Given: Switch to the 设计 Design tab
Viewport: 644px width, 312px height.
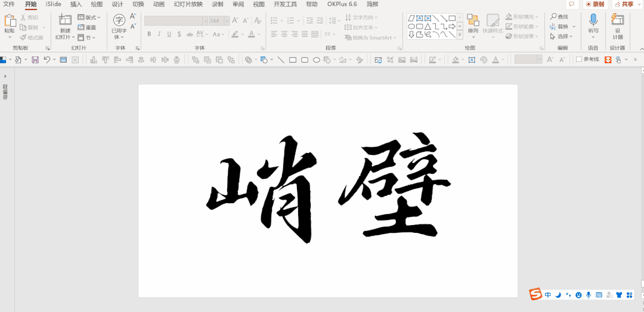Looking at the screenshot, I should [117, 4].
